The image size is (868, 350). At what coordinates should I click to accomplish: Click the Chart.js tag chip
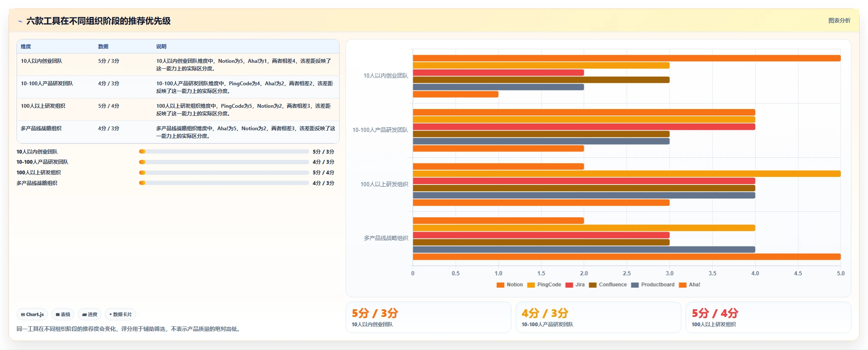click(x=32, y=314)
